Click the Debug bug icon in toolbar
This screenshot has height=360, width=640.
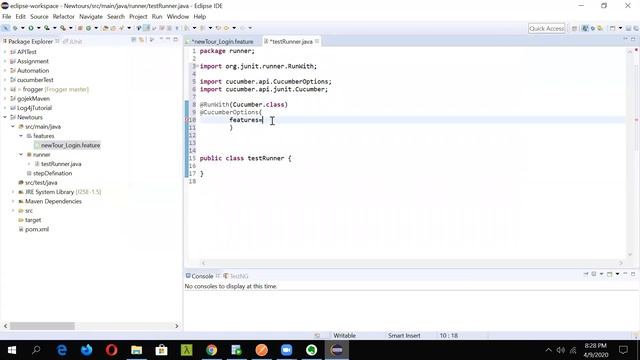(15, 28)
